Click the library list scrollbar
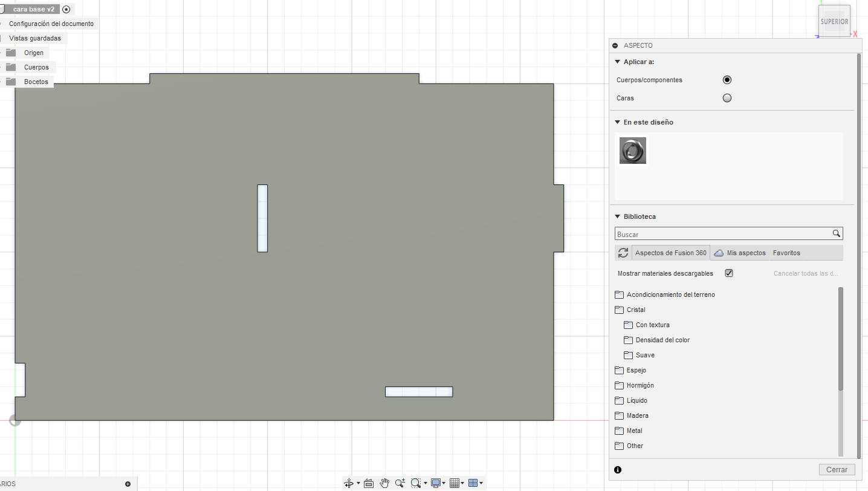Image resolution: width=868 pixels, height=491 pixels. click(x=840, y=339)
